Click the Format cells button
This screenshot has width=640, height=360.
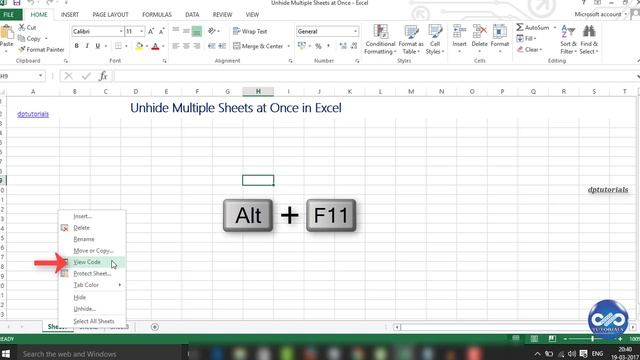pos(500,39)
